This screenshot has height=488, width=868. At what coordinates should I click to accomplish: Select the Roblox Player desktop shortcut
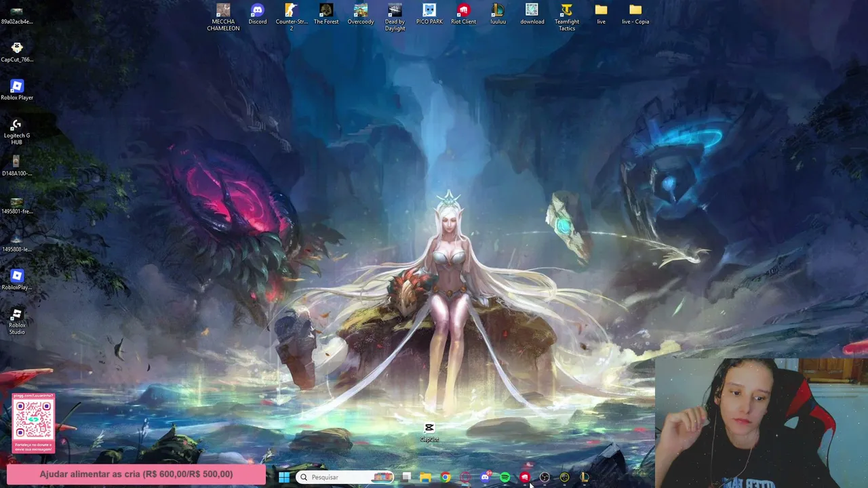[17, 90]
